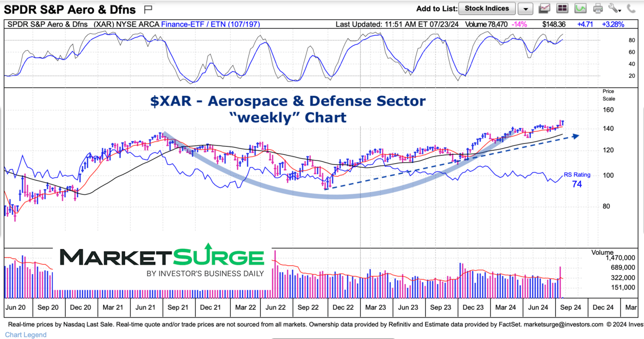
Task: Click the 151,000 volume scale label
Action: (623, 287)
